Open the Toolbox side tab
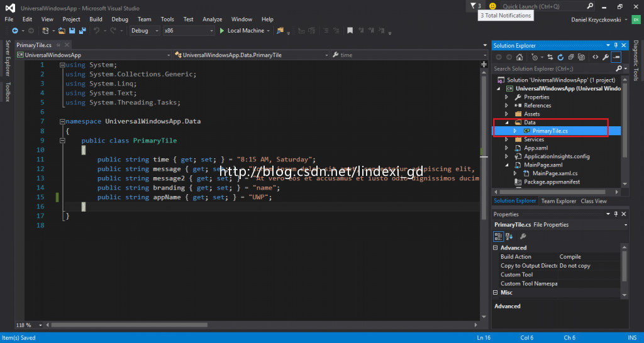 [x=7, y=92]
